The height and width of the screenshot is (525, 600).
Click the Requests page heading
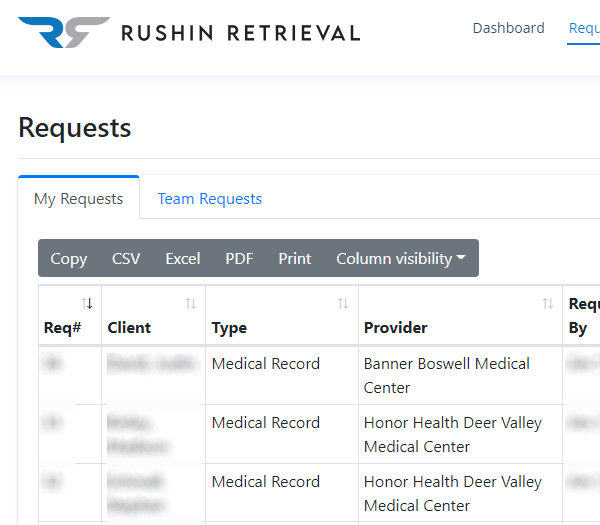pos(75,128)
